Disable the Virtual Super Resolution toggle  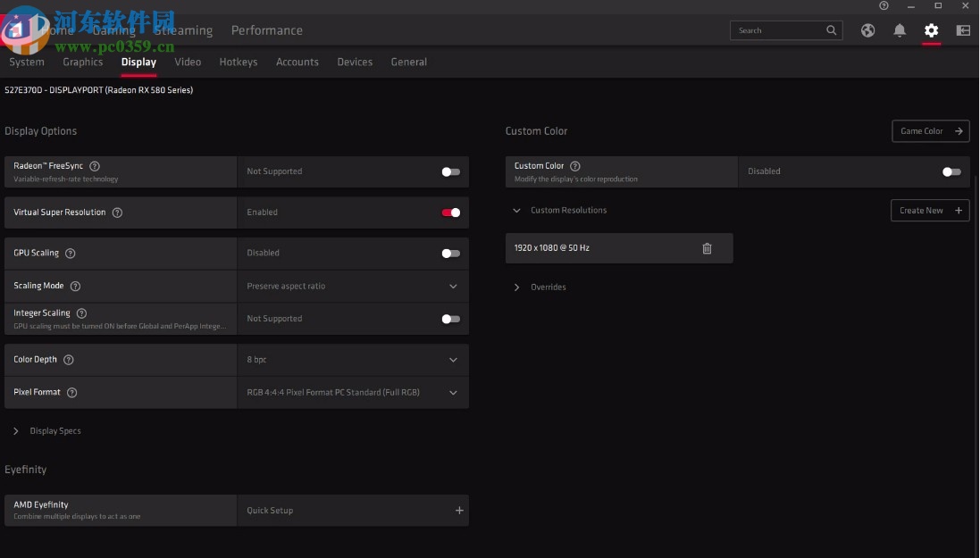click(x=451, y=212)
